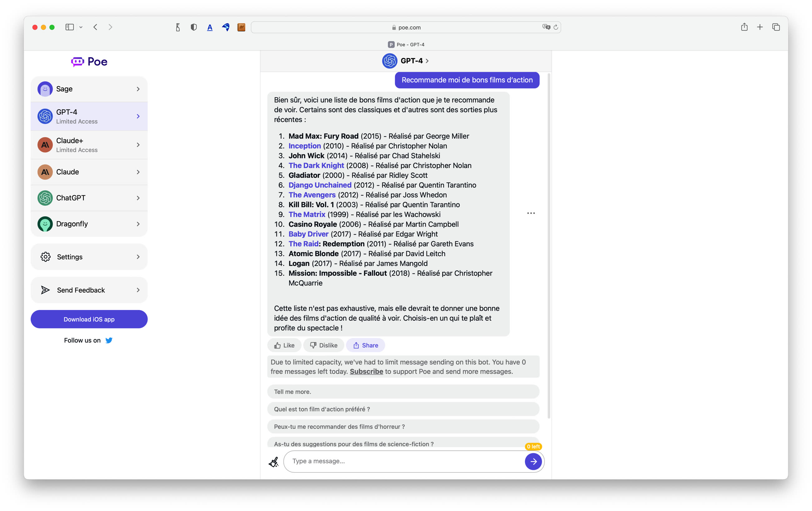
Task: Click the clear context broom icon
Action: [274, 461]
